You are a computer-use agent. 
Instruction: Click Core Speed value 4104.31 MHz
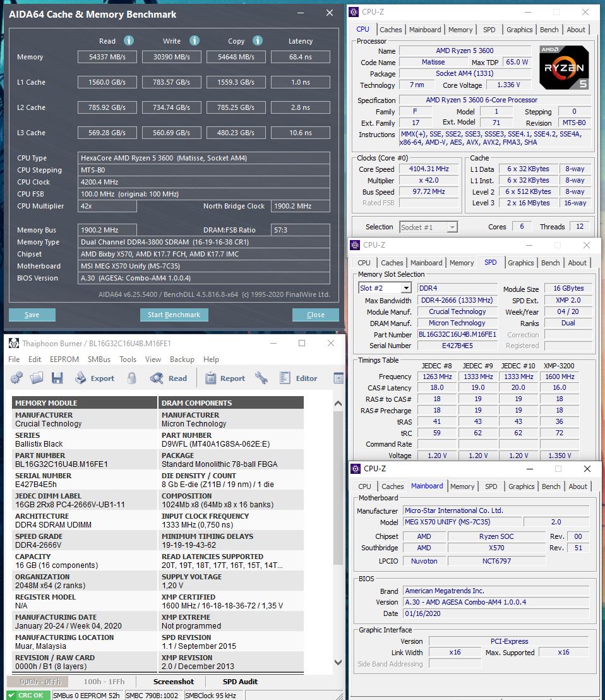coord(429,169)
